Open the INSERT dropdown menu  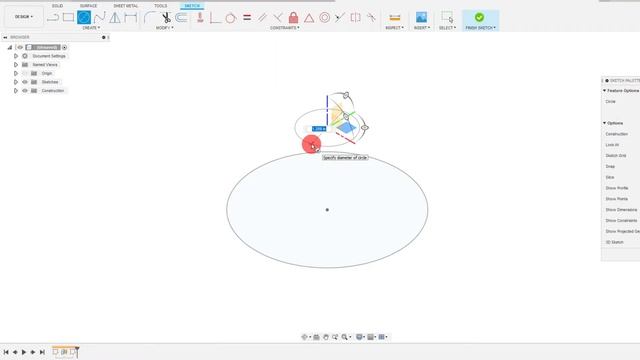coord(422,28)
